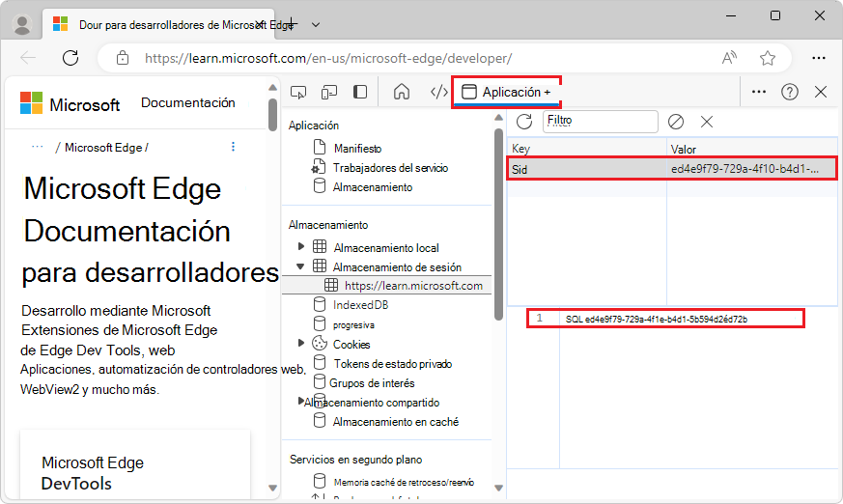The height and width of the screenshot is (504, 843).
Task: Collapse the Almacenamiento de sesión node
Action: pyautogui.click(x=300, y=266)
